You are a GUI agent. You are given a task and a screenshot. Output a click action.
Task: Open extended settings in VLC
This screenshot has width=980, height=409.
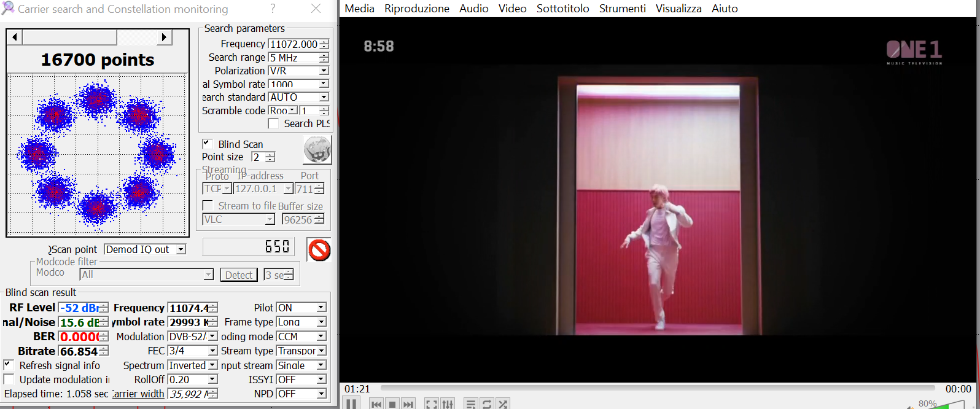coord(448,404)
